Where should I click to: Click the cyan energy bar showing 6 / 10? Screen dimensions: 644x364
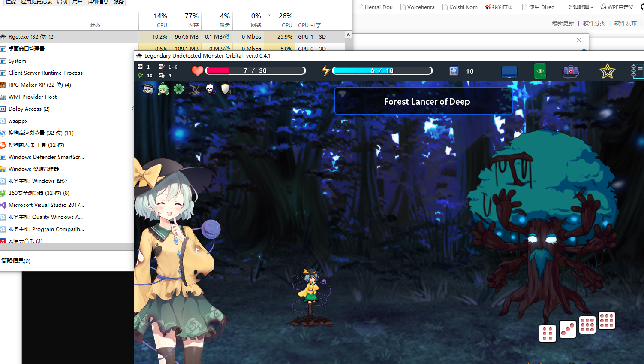coord(382,71)
